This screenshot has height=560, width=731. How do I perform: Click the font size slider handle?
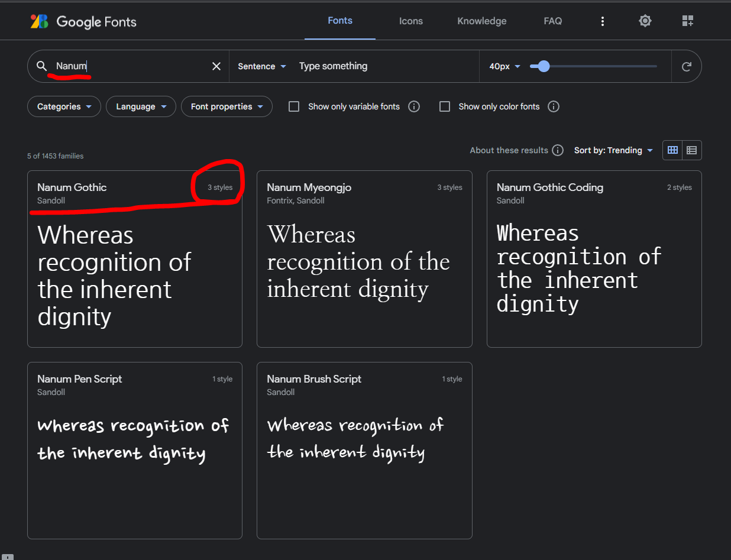coord(544,66)
